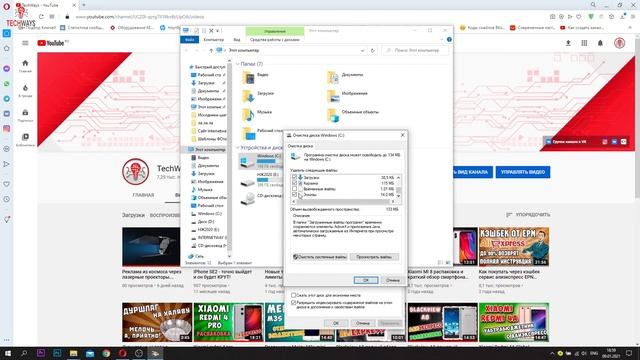The height and width of the screenshot is (360, 640).
Task: Open the ГЛАВНАЯ channel tab on YouTube
Action: point(143,195)
